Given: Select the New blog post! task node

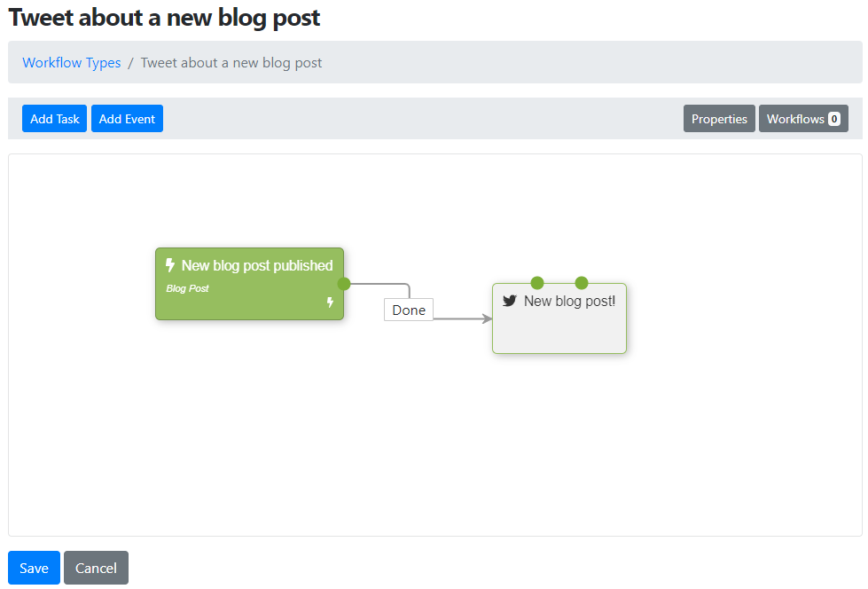Looking at the screenshot, I should (x=559, y=318).
